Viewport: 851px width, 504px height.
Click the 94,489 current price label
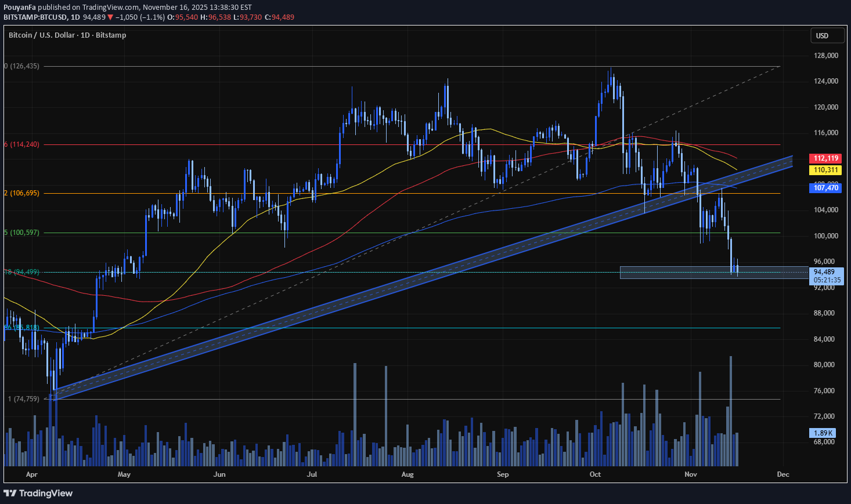pyautogui.click(x=824, y=271)
